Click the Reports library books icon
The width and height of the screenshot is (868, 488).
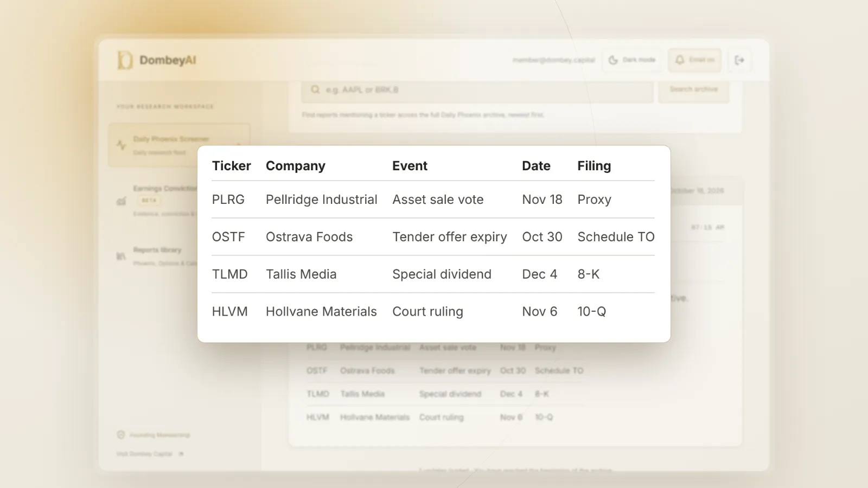121,256
